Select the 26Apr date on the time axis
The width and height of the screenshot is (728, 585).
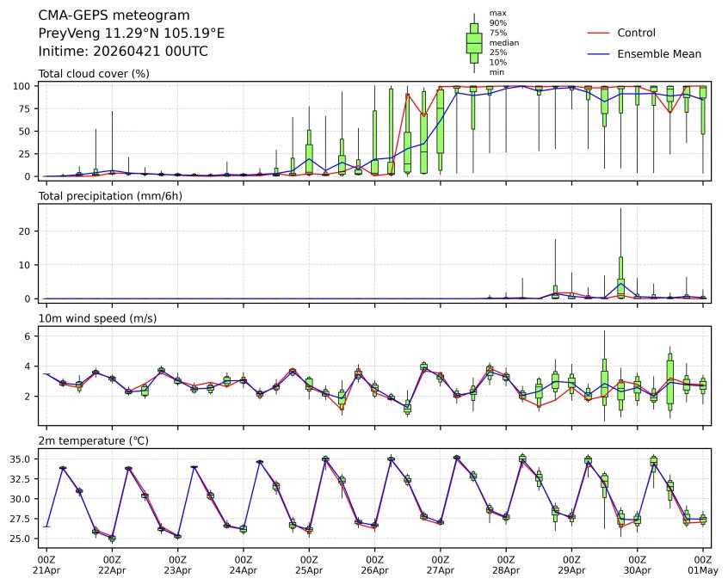pos(374,570)
